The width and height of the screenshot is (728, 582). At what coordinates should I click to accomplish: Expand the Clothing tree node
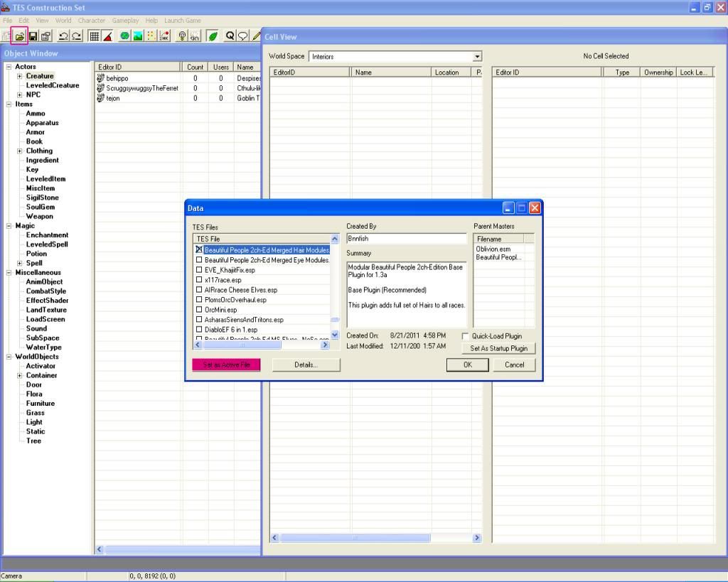[19, 151]
